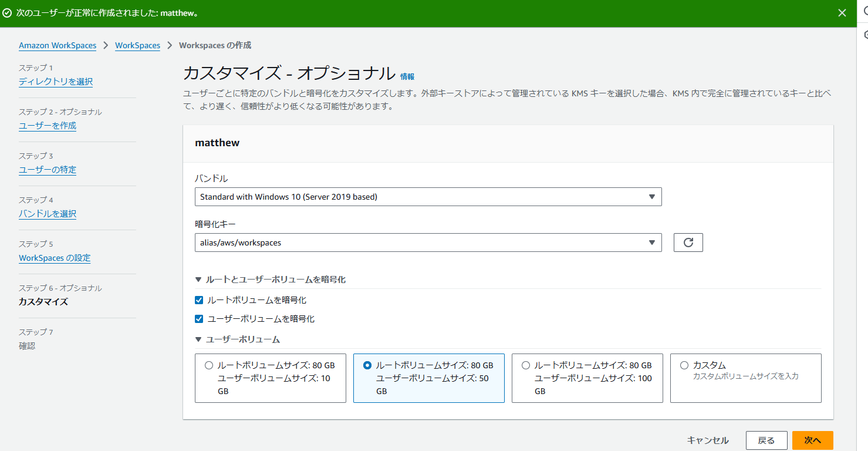
Task: Click the 次へ button
Action: pos(812,440)
